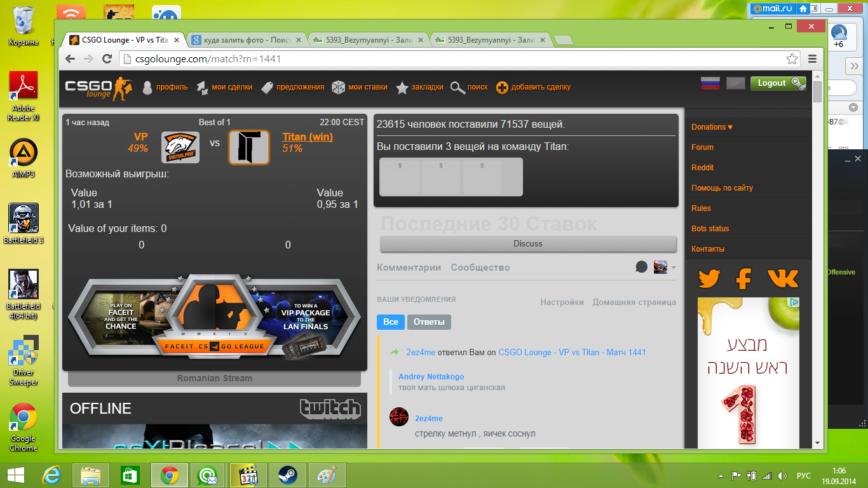Click the browser vertical scrollbar thumb
The image size is (868, 488).
click(817, 91)
